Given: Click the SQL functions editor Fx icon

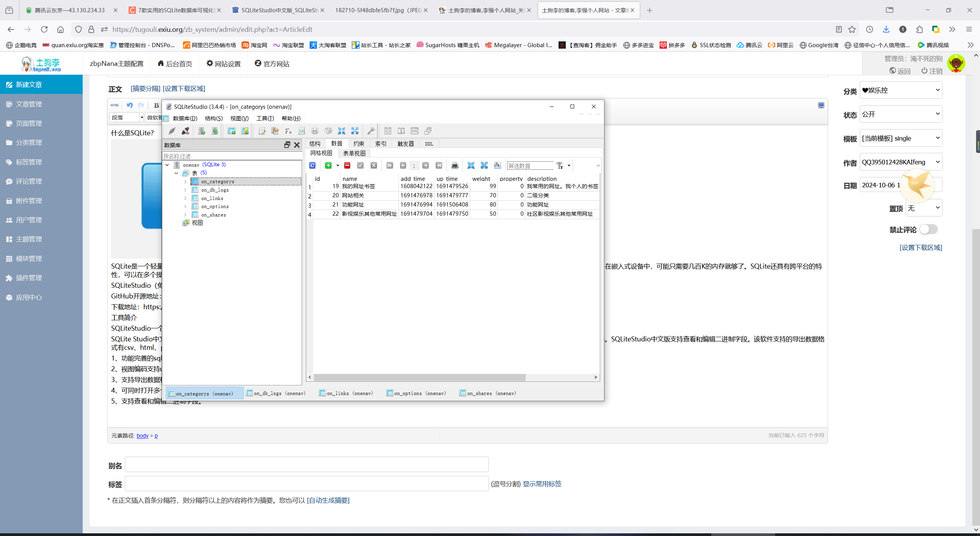Looking at the screenshot, I should coord(288,131).
